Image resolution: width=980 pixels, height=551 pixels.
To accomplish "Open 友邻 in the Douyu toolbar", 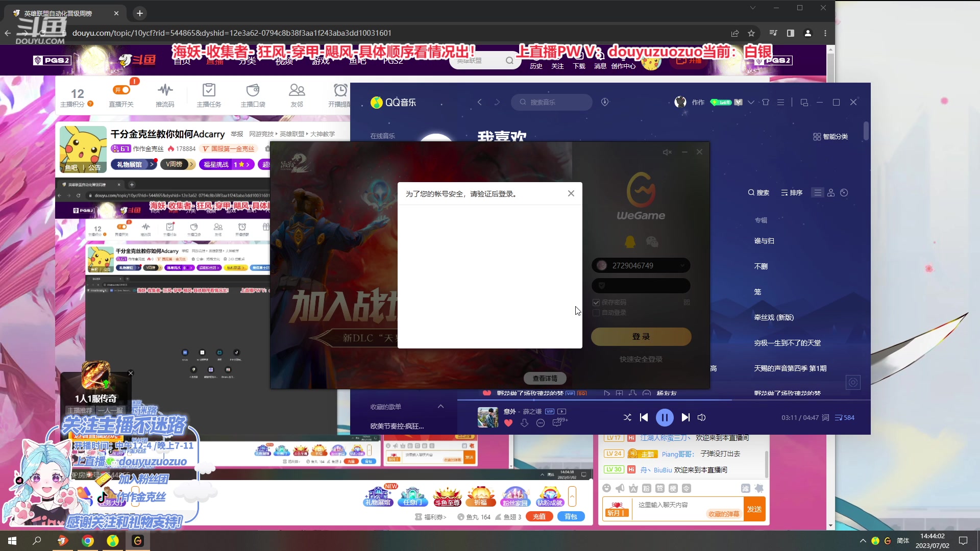I will pos(297,95).
